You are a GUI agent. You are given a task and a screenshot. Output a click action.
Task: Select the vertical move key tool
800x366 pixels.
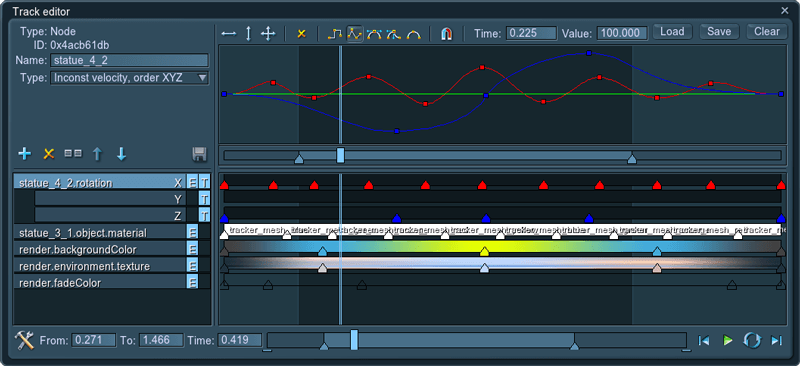coord(248,34)
